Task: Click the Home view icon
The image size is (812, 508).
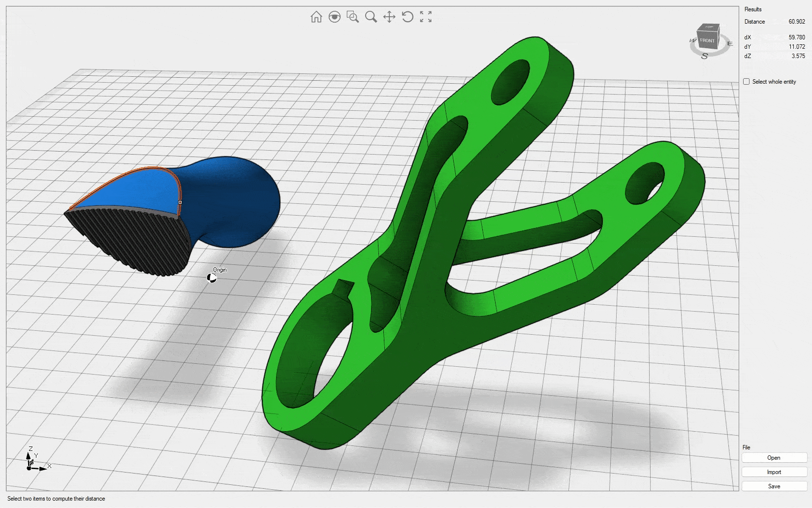Action: (x=316, y=17)
